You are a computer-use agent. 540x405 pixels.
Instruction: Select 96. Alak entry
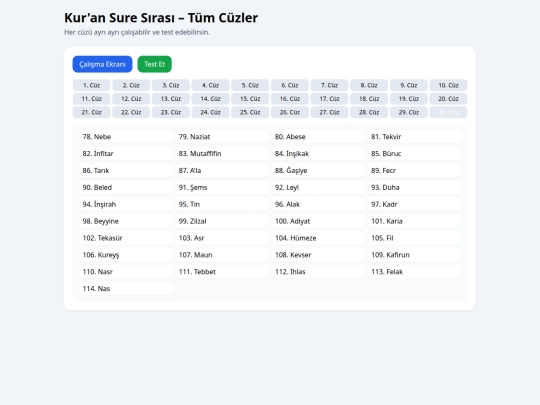point(318,204)
